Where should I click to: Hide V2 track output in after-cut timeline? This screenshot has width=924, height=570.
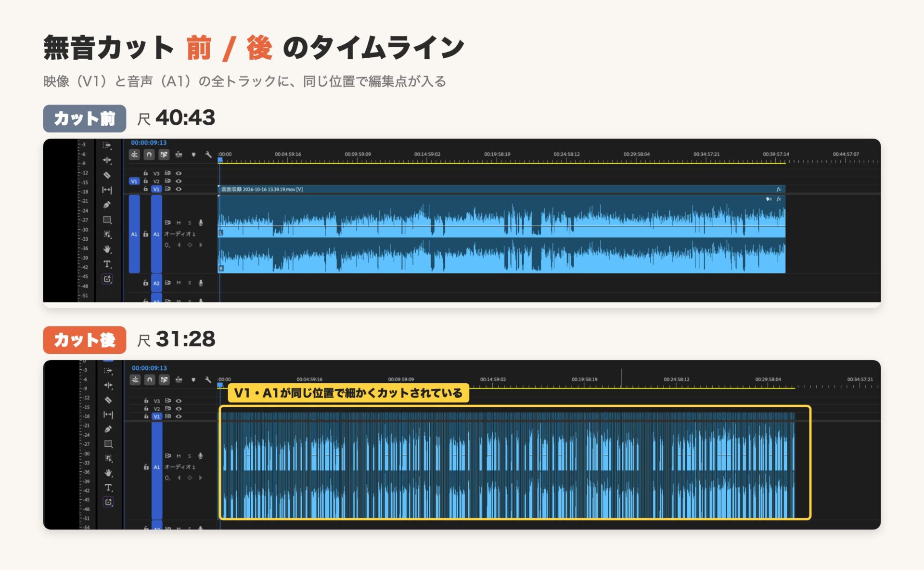[x=179, y=408]
